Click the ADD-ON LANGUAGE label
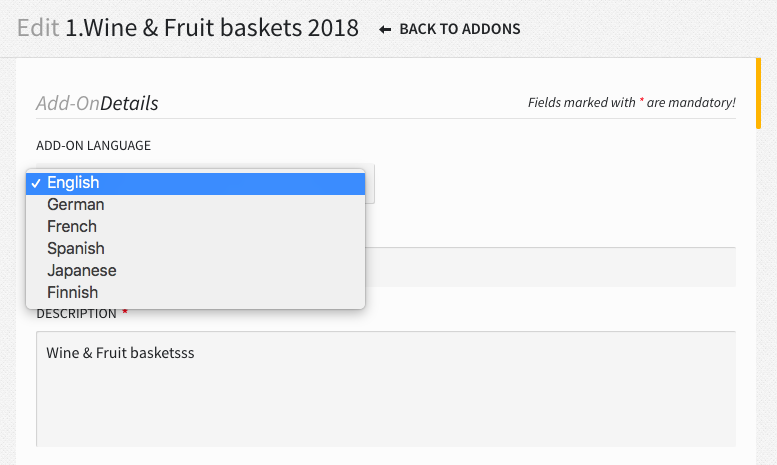777x465 pixels. pos(93,146)
